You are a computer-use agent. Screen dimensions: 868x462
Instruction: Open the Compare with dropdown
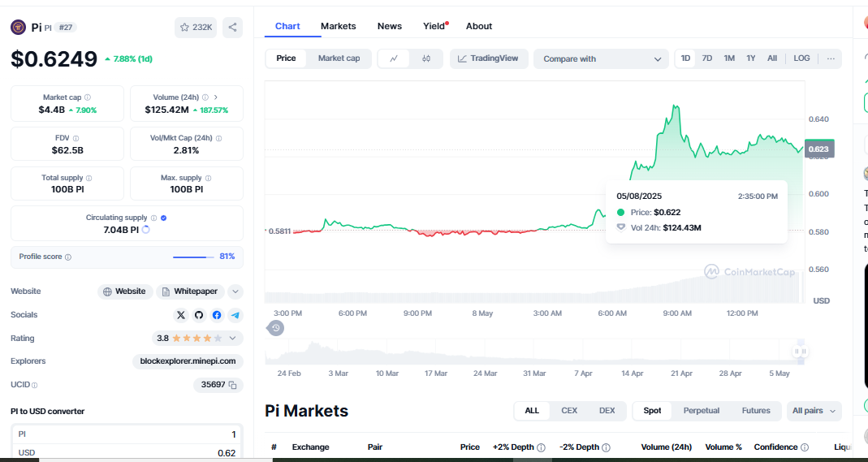click(x=601, y=58)
